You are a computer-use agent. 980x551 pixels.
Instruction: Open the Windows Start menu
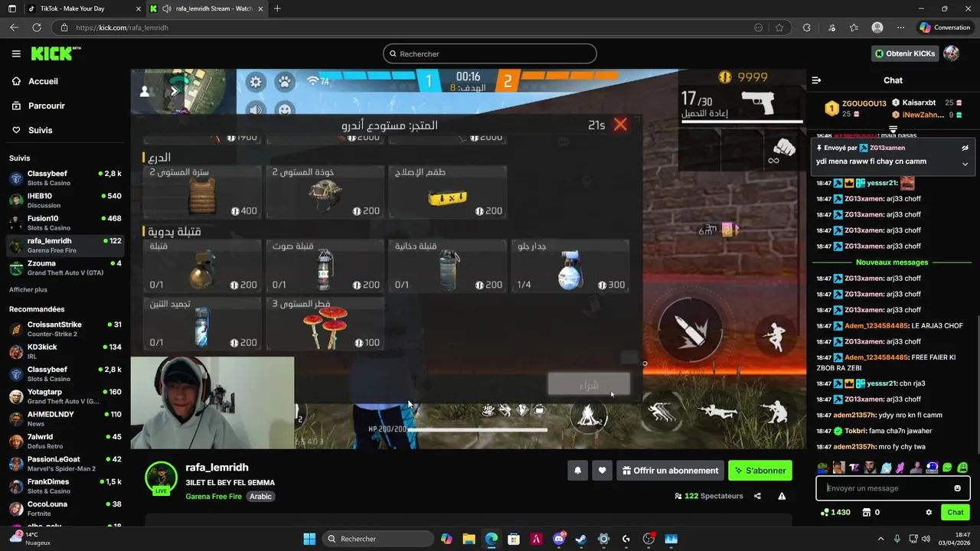click(309, 539)
